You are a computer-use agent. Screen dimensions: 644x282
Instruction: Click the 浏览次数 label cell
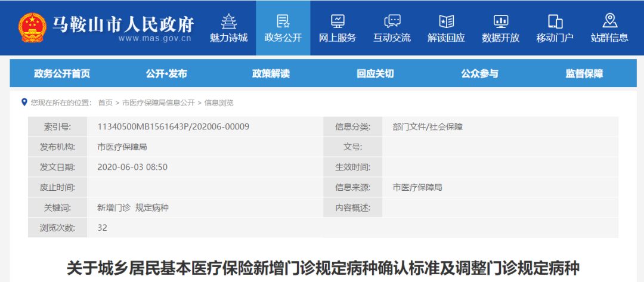[57, 228]
